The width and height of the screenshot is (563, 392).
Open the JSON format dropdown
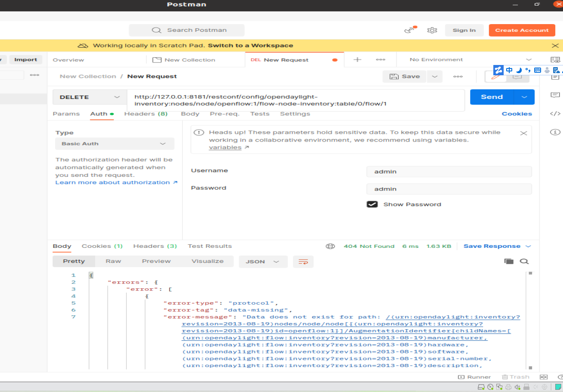(263, 262)
